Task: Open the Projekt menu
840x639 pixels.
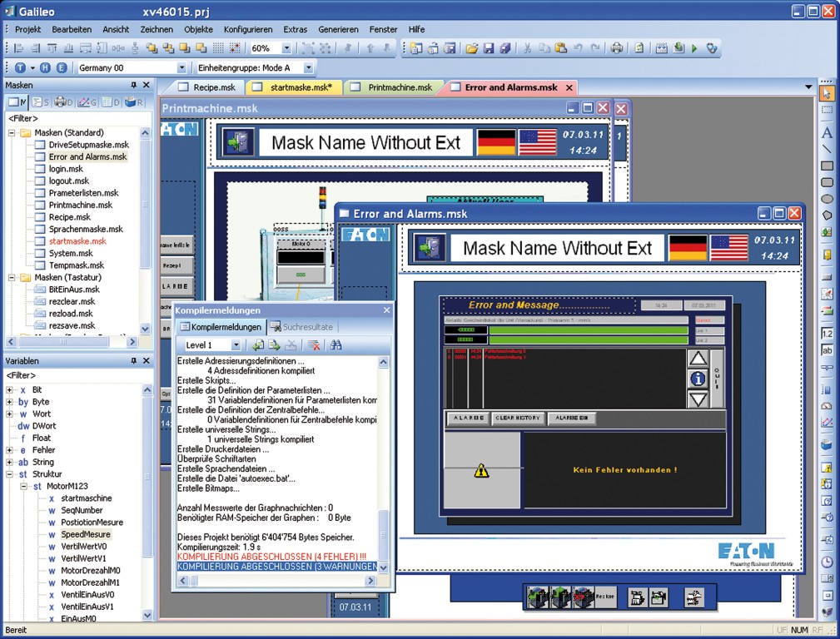Action: coord(27,29)
